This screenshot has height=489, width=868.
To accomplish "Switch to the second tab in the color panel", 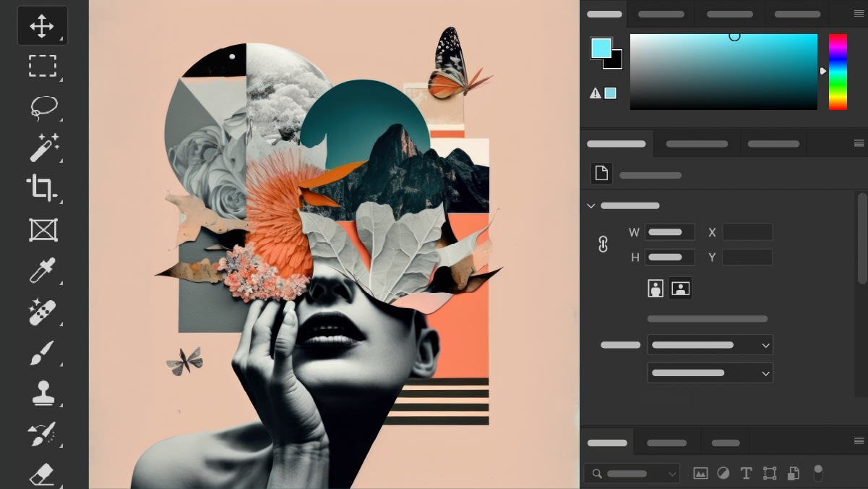I will 661,14.
